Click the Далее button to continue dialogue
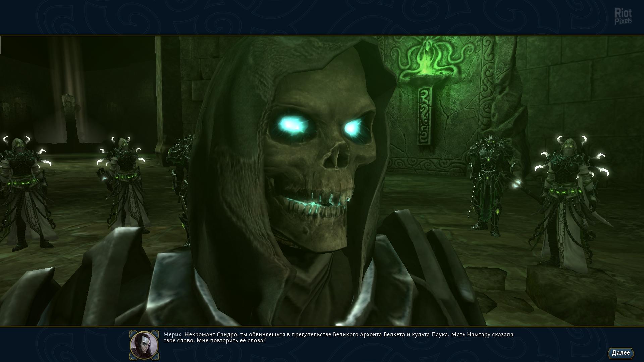 point(621,353)
